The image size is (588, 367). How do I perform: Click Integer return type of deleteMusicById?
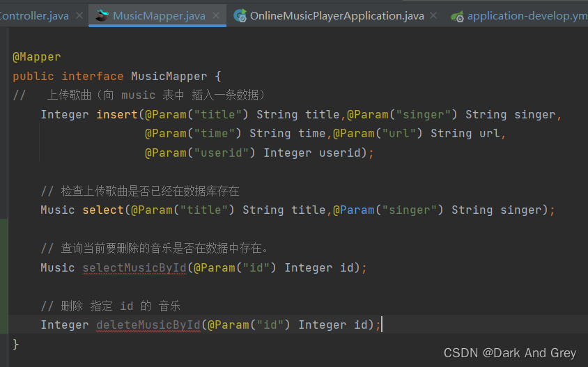tap(65, 325)
